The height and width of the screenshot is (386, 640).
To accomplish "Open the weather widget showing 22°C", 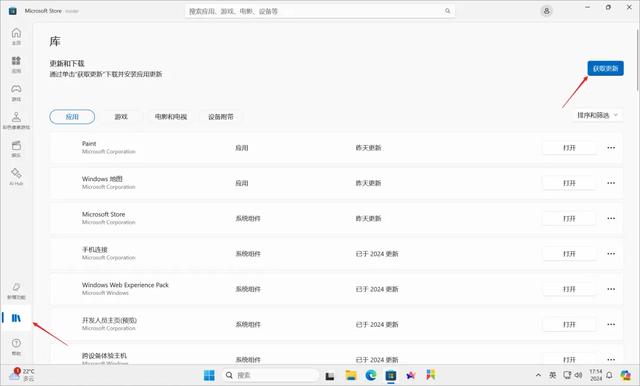I will coord(21,375).
